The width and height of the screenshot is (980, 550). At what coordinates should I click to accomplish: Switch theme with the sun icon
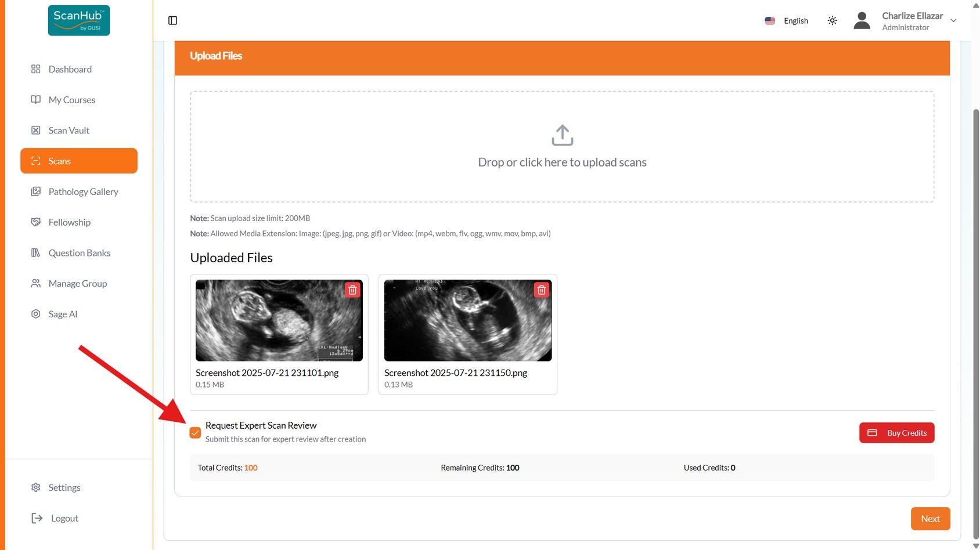point(832,20)
